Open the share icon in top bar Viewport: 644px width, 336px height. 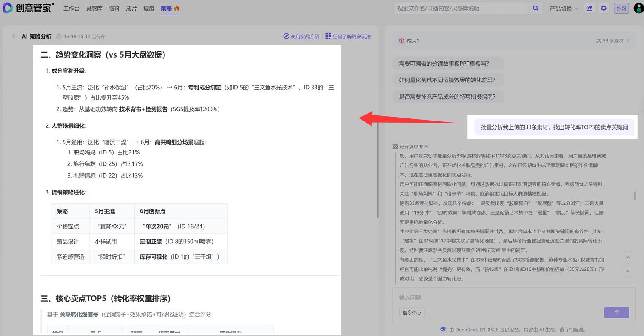(x=589, y=8)
